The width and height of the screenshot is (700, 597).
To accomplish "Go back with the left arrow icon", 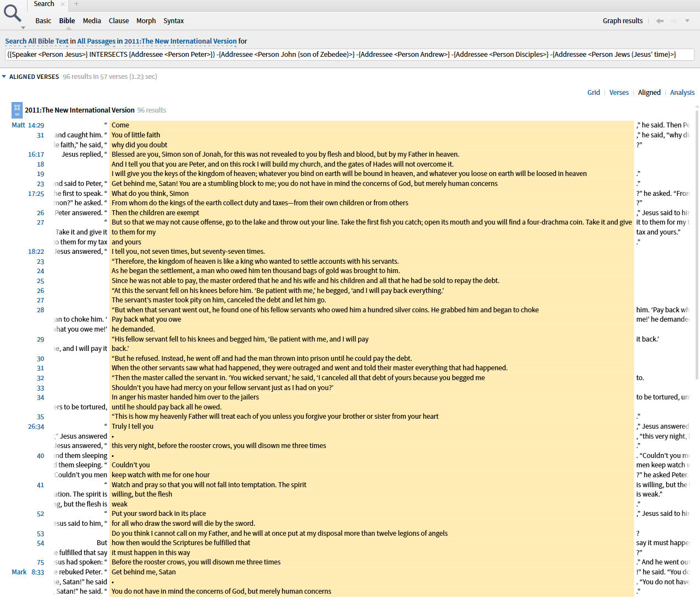I will click(x=660, y=20).
